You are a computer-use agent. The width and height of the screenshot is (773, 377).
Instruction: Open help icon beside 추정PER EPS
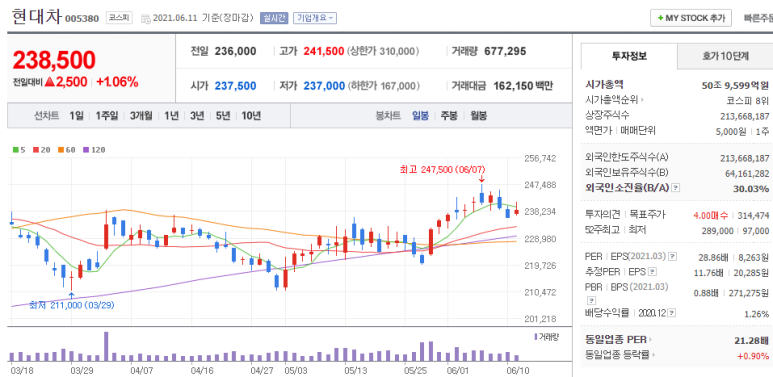click(653, 271)
